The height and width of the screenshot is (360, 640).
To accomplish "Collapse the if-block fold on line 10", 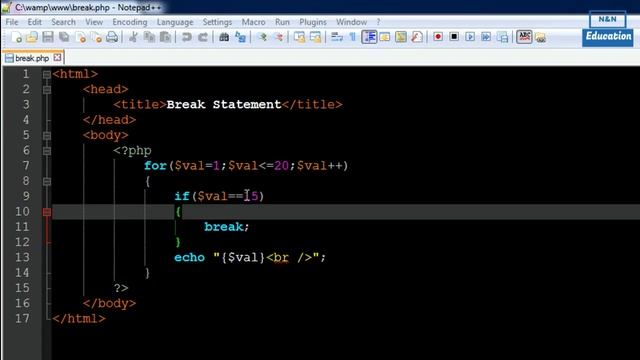I will [47, 212].
